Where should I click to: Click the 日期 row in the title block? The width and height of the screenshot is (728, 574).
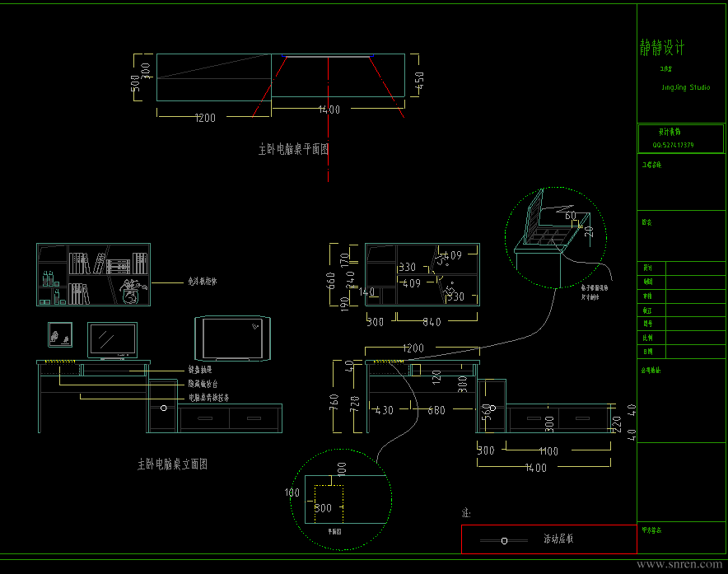click(x=680, y=352)
